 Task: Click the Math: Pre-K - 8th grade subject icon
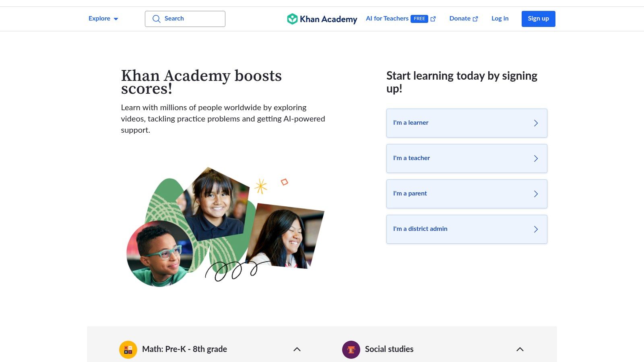[128, 349]
